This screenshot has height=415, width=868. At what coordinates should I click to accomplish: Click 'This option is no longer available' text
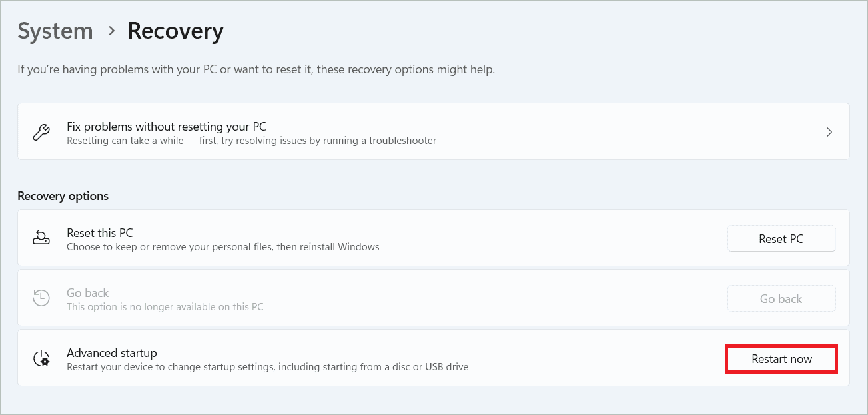[x=165, y=307]
